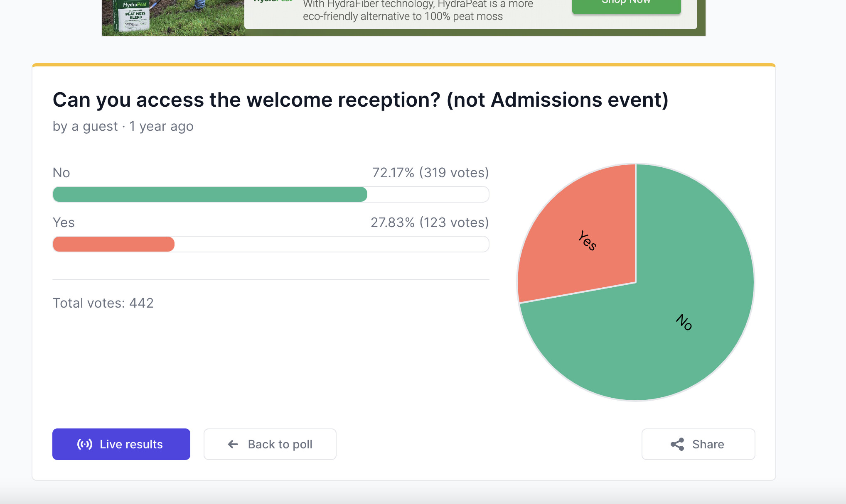This screenshot has height=504, width=846.
Task: Click the Back to poll button
Action: coord(270,444)
